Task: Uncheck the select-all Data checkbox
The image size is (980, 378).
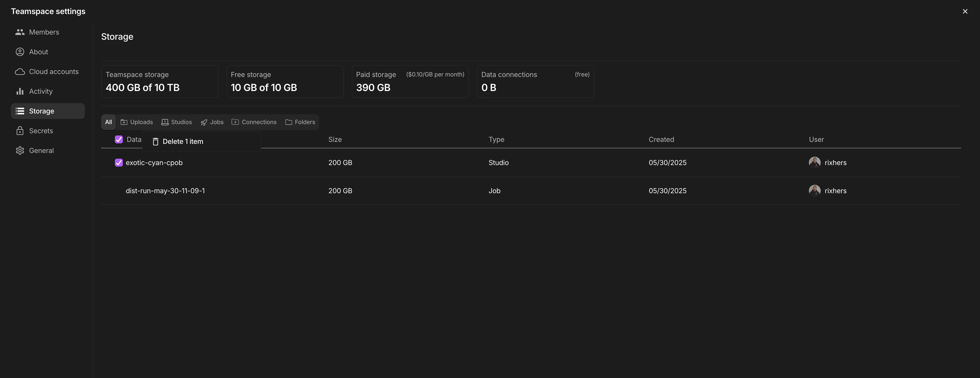Action: [x=119, y=140]
